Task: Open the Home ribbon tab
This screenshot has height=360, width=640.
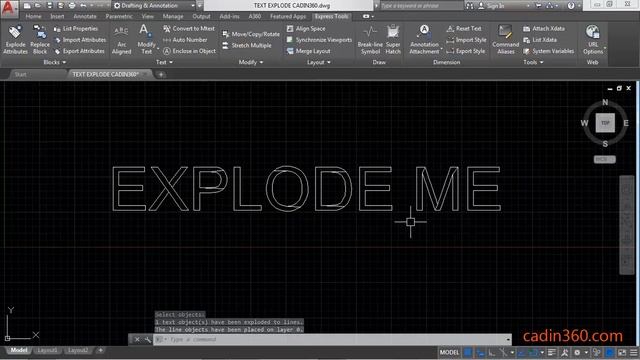Action: 33,16
